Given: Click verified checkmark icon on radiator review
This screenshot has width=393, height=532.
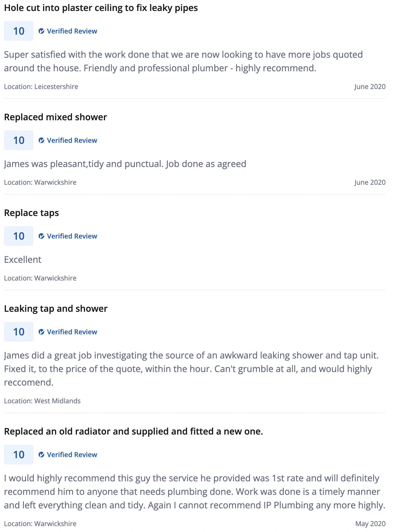Looking at the screenshot, I should [x=41, y=455].
